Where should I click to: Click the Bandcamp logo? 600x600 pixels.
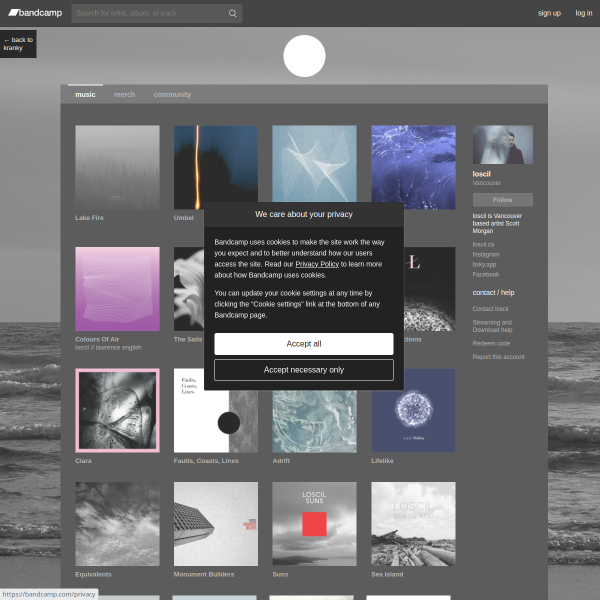35,13
